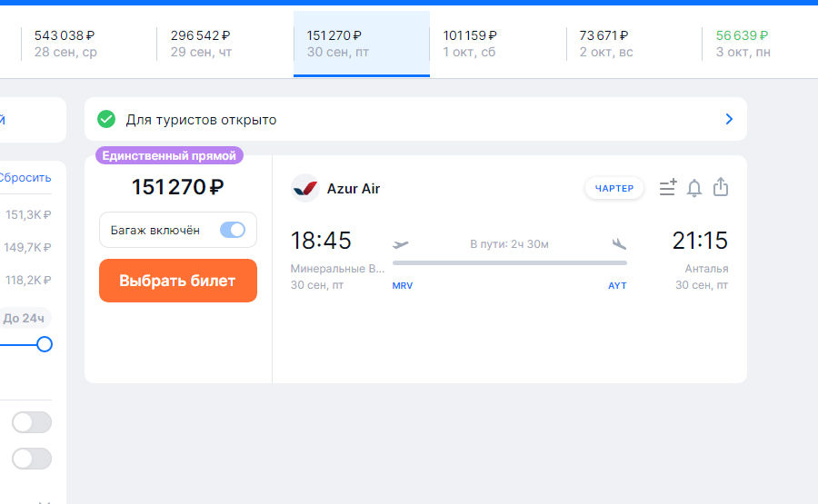Screen dimensions: 818x504
Task: Click the bell price alert icon
Action: (x=694, y=188)
